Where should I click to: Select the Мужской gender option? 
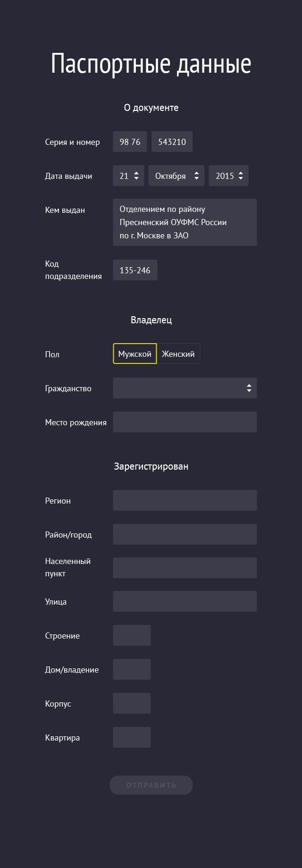click(135, 354)
